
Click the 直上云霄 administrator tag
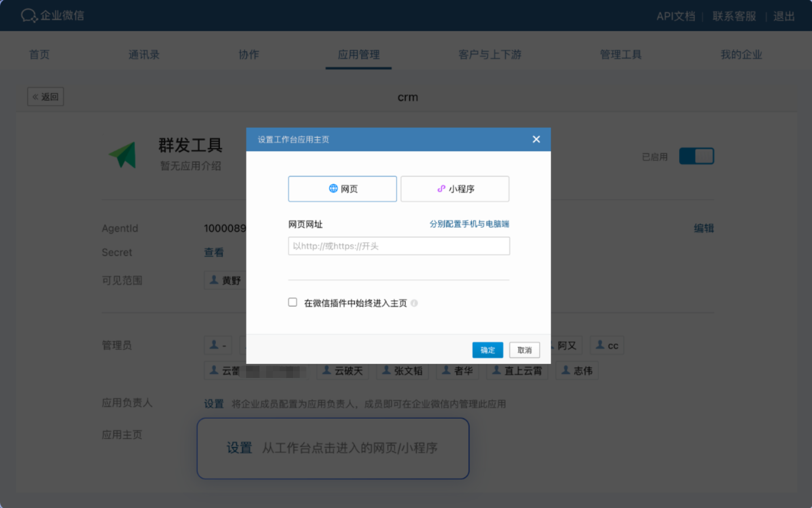[x=517, y=371]
